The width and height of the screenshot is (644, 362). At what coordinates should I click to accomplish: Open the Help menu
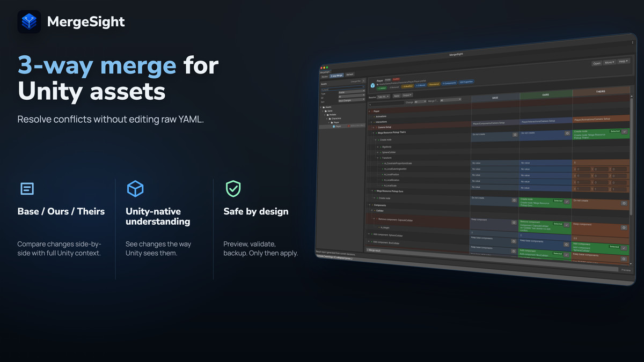(x=623, y=62)
